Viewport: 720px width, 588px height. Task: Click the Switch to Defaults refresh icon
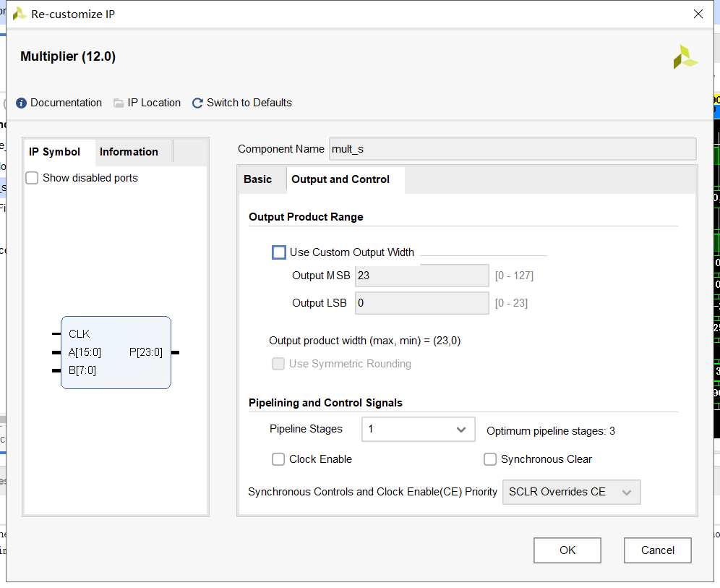[x=197, y=103]
